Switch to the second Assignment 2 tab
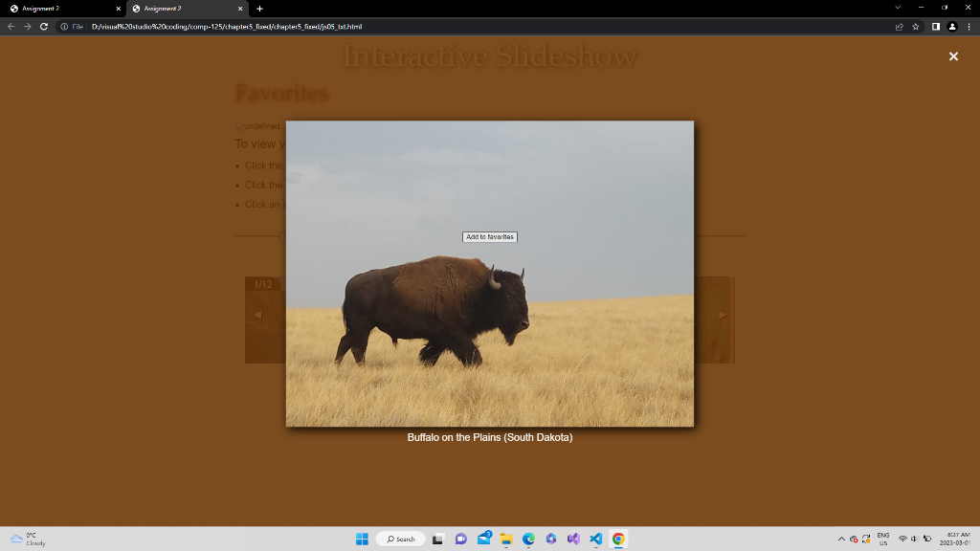 pyautogui.click(x=178, y=8)
